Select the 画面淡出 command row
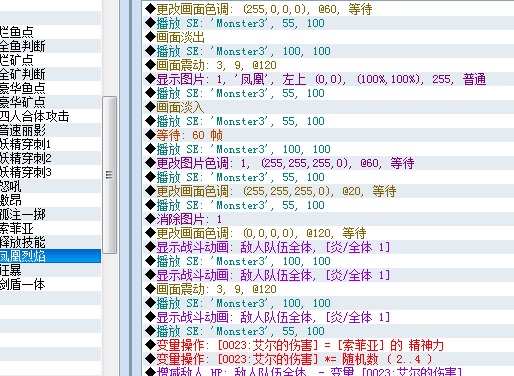Screen dimensions: 514x376 [x=328, y=37]
